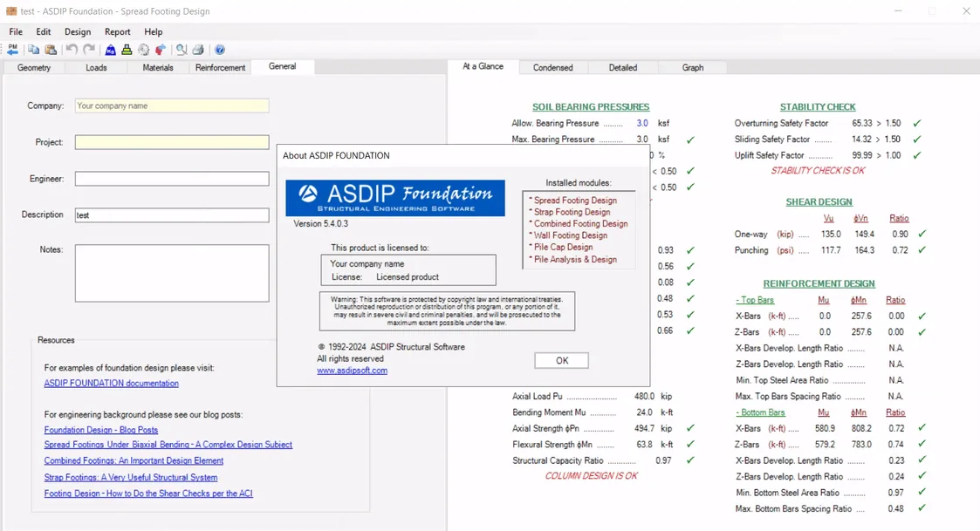Click 'Strap Footing Design' in installed modules
Image resolution: width=980 pixels, height=531 pixels.
coord(572,212)
